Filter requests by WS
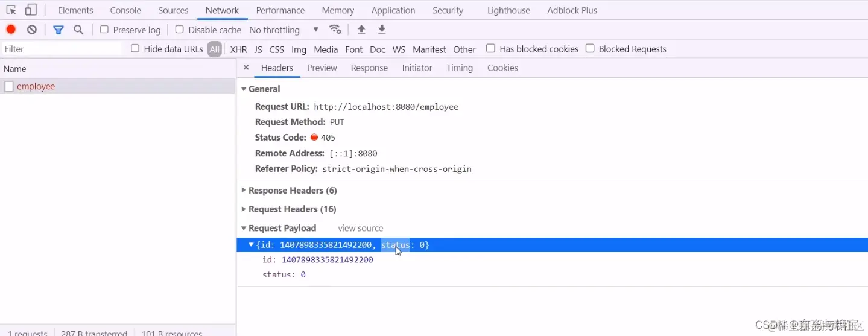The height and width of the screenshot is (336, 868). click(399, 49)
